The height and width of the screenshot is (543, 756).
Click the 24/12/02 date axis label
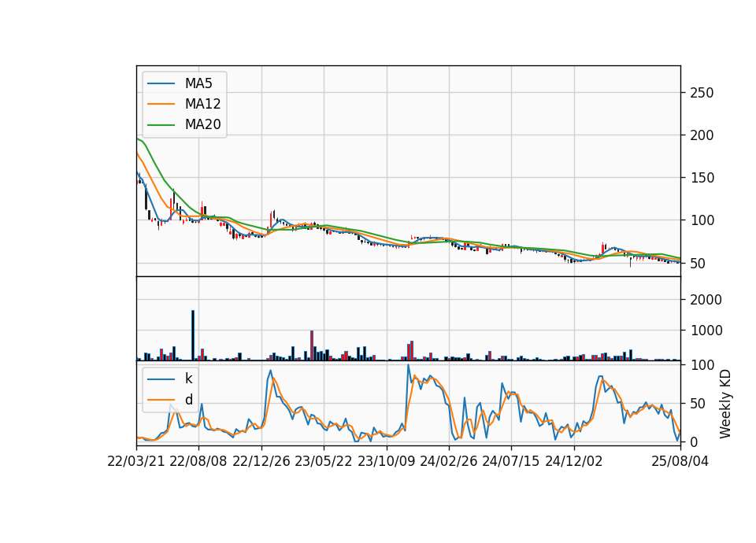coord(574,461)
